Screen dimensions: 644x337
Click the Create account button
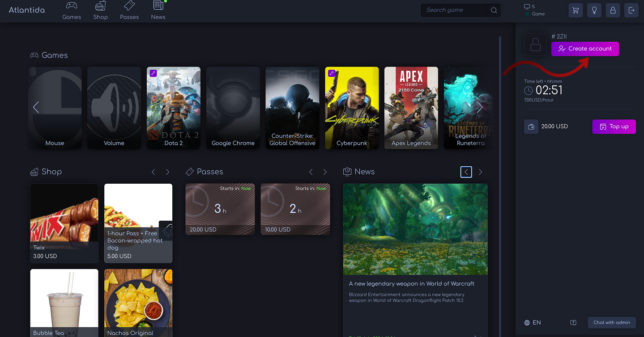coord(585,49)
